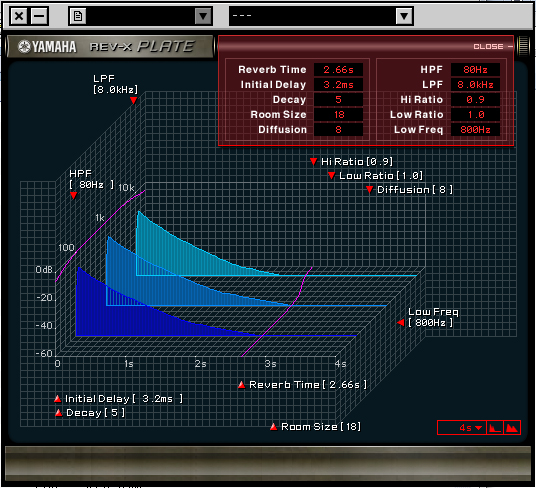The image size is (536, 488).
Task: Toggle the filled graph view button
Action: click(x=511, y=428)
